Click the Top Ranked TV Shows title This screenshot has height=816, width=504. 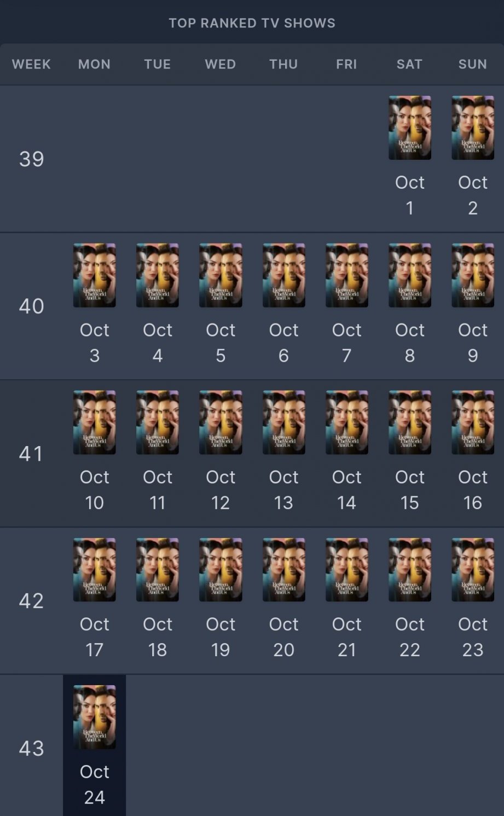coord(252,23)
